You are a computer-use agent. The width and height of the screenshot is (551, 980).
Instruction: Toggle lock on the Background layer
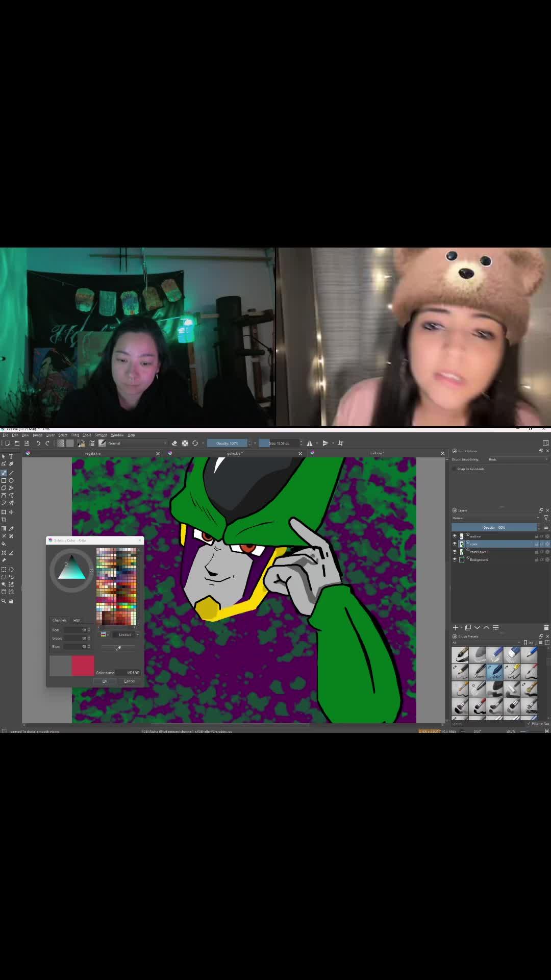click(537, 559)
